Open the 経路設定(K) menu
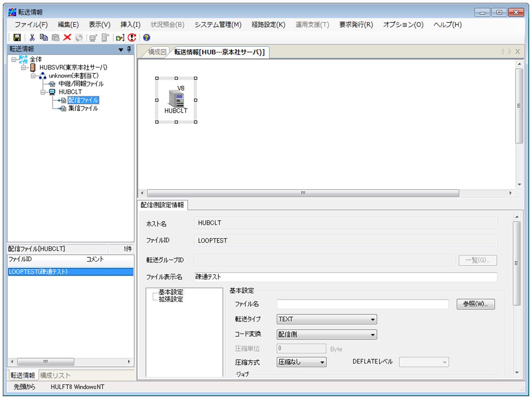 tap(268, 24)
